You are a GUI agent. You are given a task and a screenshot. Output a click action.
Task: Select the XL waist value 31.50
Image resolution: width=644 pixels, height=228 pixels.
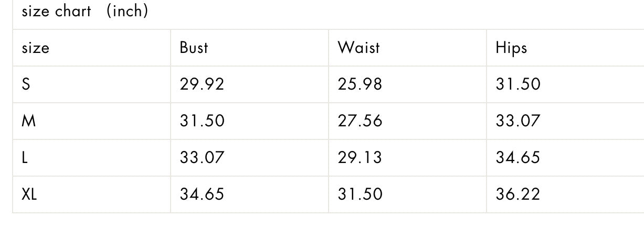(360, 194)
